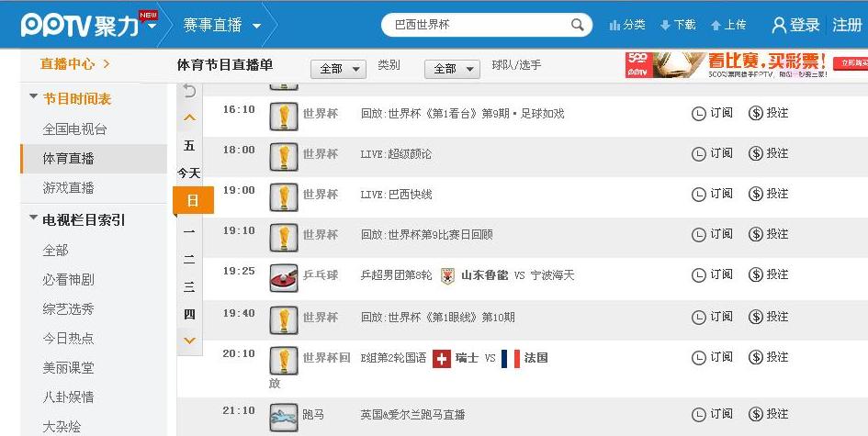Click World Cup trophy icon at 19:00
The height and width of the screenshot is (436, 868).
tap(284, 197)
